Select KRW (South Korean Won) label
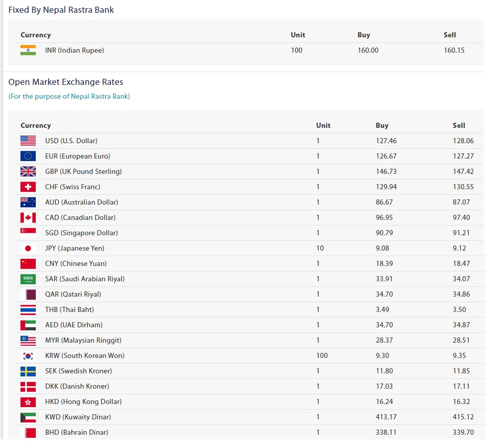Image resolution: width=498 pixels, height=448 pixels. [85, 356]
